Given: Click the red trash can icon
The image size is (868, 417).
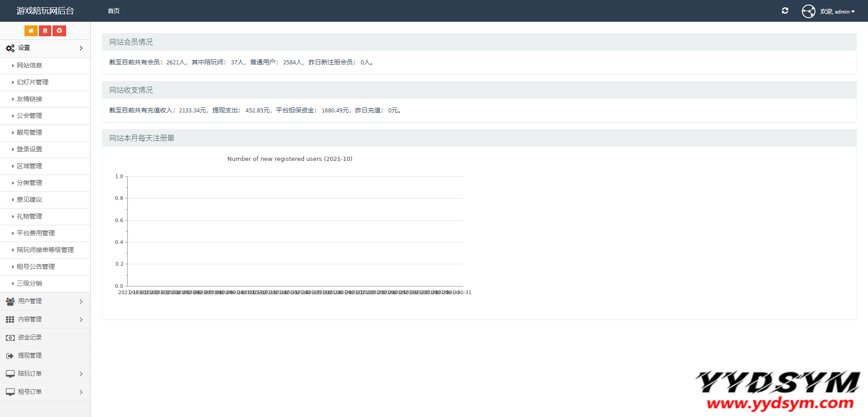Looking at the screenshot, I should click(x=45, y=31).
